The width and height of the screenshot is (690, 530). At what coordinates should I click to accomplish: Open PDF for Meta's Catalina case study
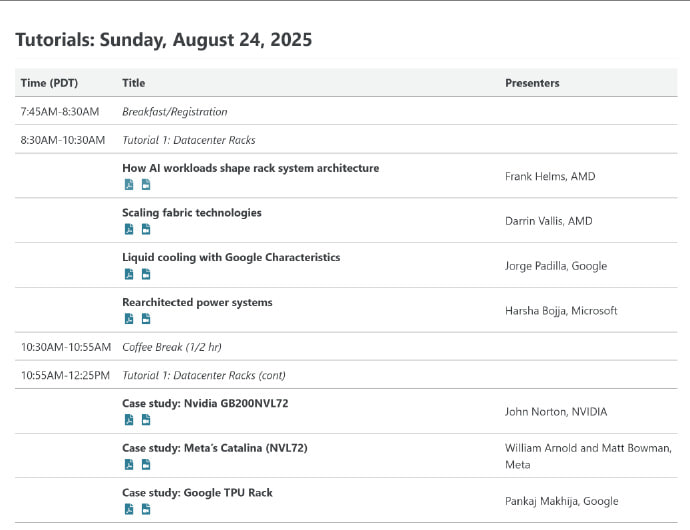128,464
